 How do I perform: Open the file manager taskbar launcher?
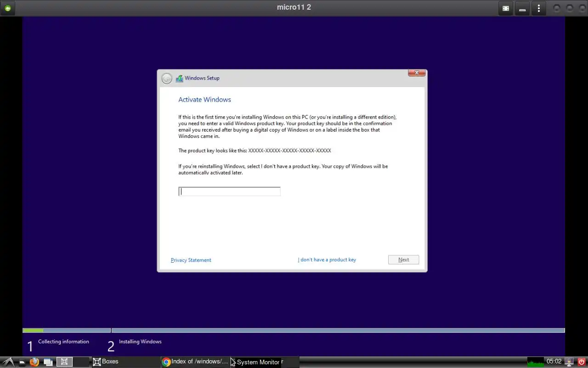click(x=22, y=362)
